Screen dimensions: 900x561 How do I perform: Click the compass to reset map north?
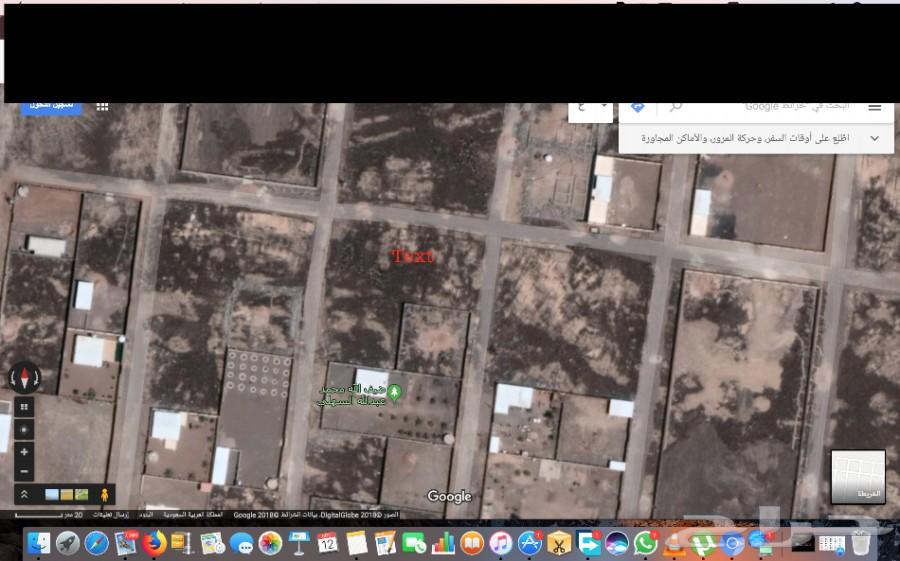(x=25, y=378)
